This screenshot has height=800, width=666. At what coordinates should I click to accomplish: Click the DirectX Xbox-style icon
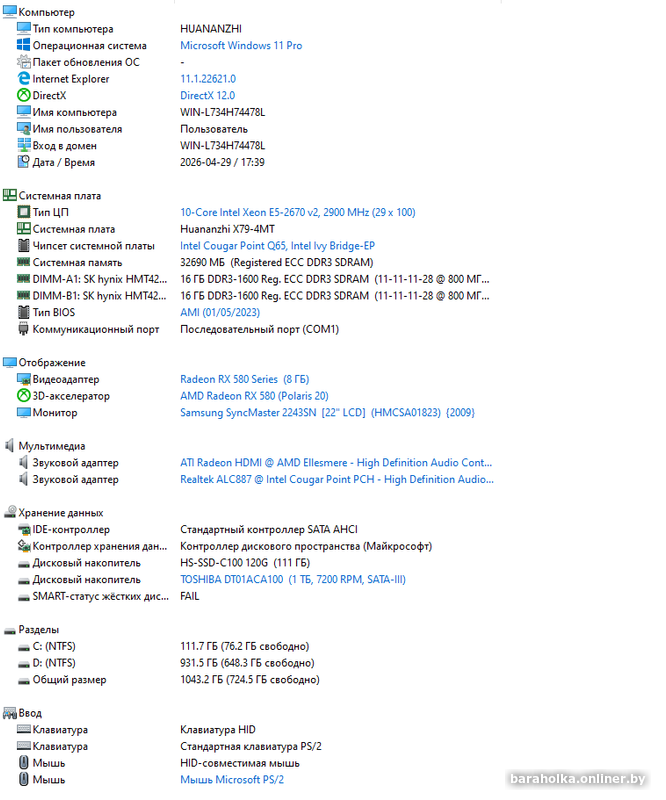(23, 95)
